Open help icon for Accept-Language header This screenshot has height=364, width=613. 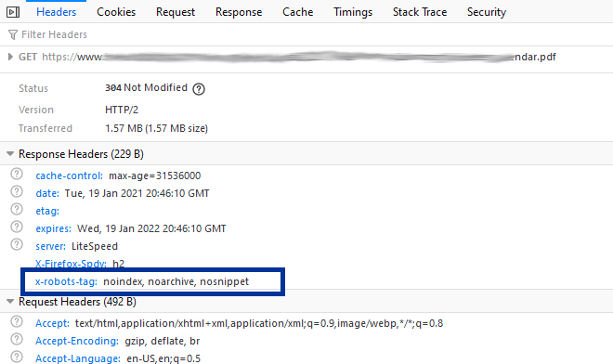17,357
